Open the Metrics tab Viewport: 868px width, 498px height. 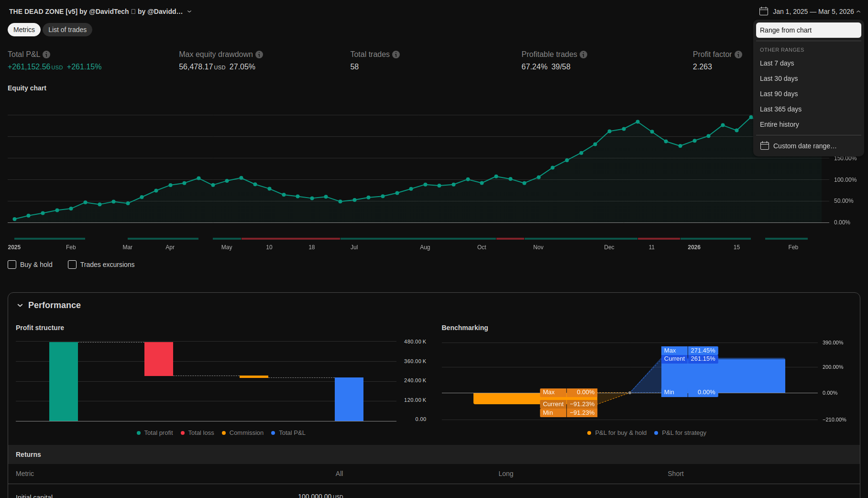(x=24, y=30)
